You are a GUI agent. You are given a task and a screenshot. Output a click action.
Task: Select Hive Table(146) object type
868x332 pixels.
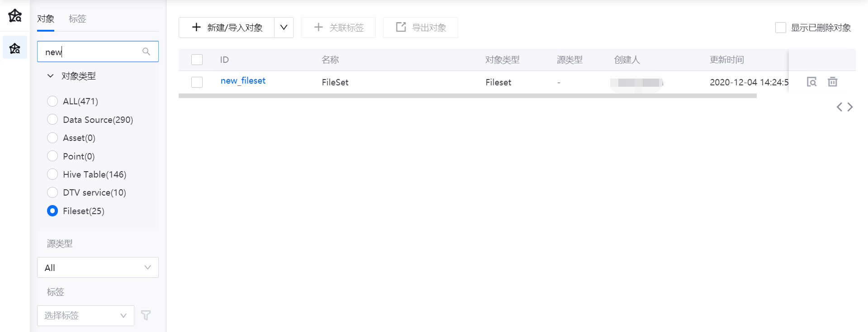click(52, 174)
